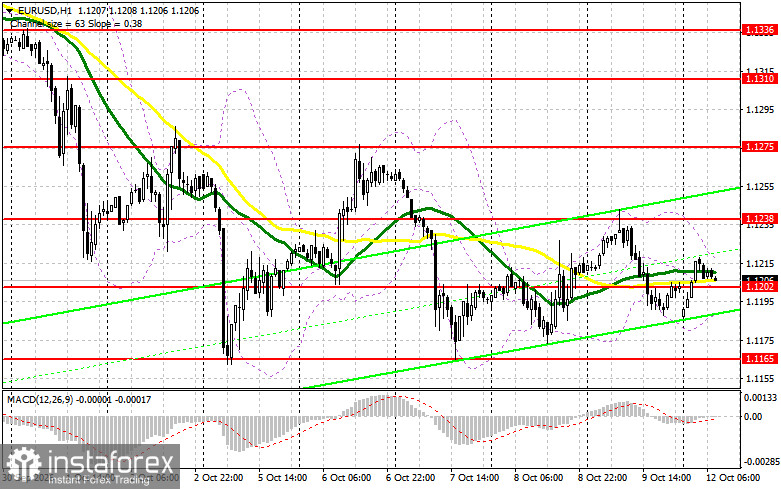781x489 pixels.
Task: Click the 9 Oct 14:00 time label
Action: pos(666,478)
